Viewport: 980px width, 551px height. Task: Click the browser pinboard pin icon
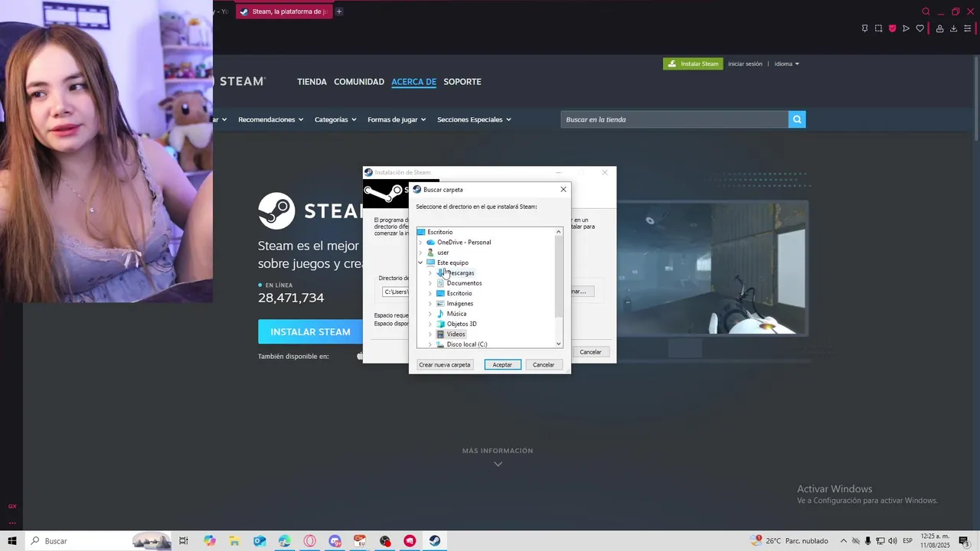[864, 28]
